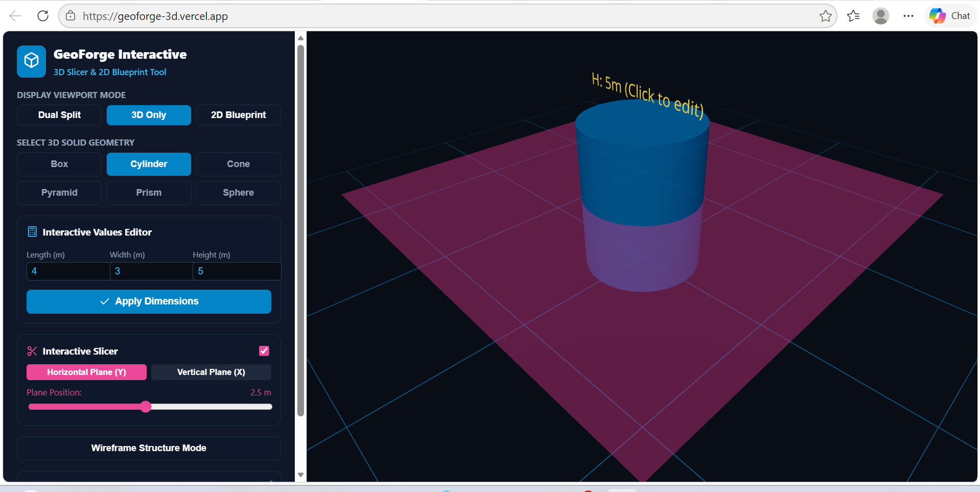The image size is (980, 492).
Task: Click the browser address bar URL
Action: pyautogui.click(x=155, y=16)
